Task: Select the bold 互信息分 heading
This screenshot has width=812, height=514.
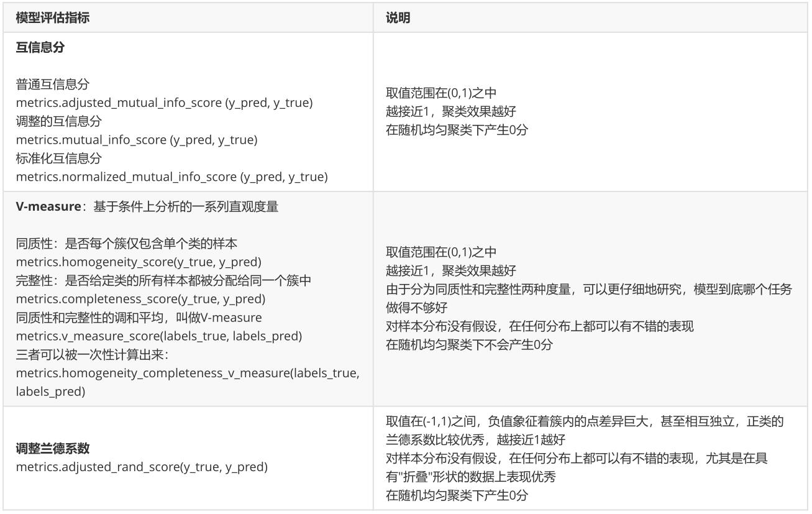Action: click(x=40, y=47)
